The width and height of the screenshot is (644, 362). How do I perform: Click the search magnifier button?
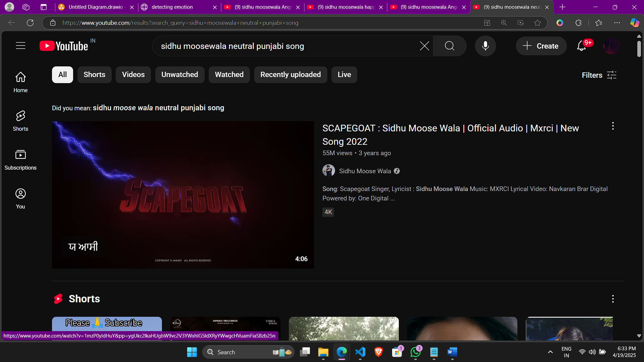449,46
